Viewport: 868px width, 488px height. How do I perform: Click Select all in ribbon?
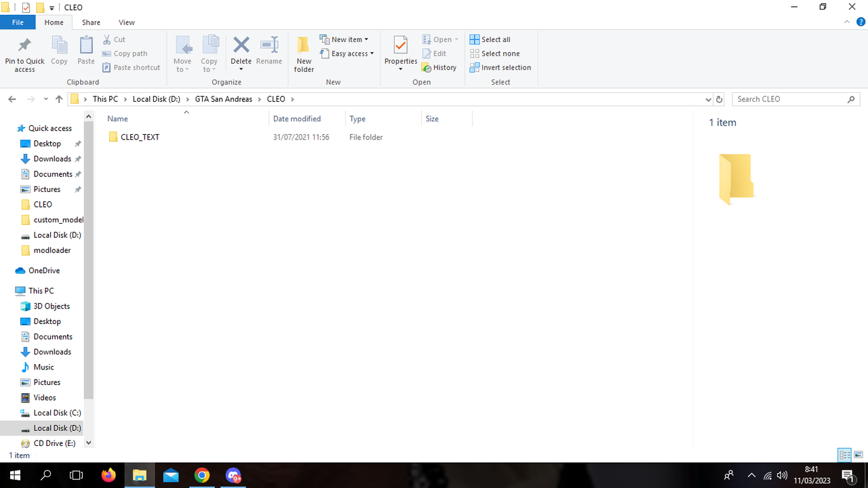490,39
